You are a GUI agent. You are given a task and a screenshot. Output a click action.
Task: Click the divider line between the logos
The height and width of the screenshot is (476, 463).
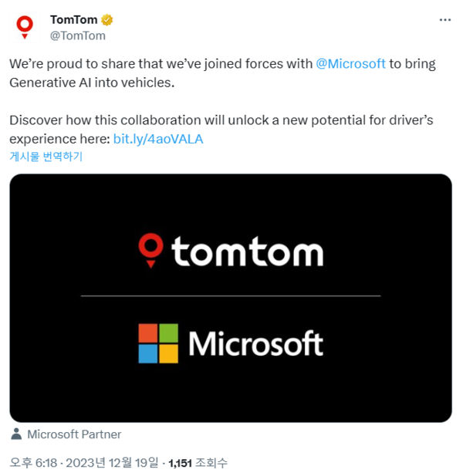[x=230, y=295]
